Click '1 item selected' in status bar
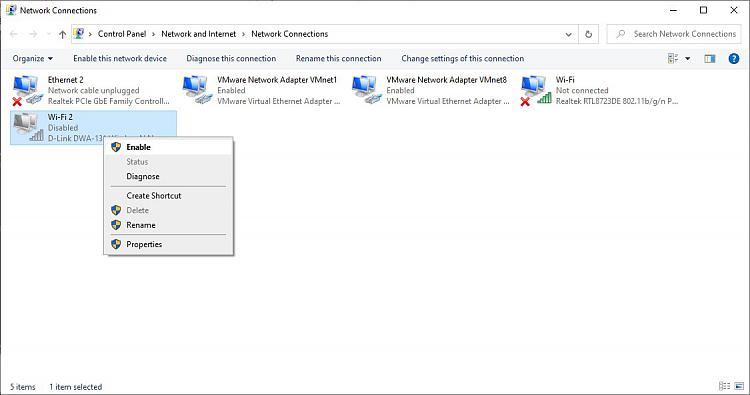The height and width of the screenshot is (395, 750). pos(76,387)
